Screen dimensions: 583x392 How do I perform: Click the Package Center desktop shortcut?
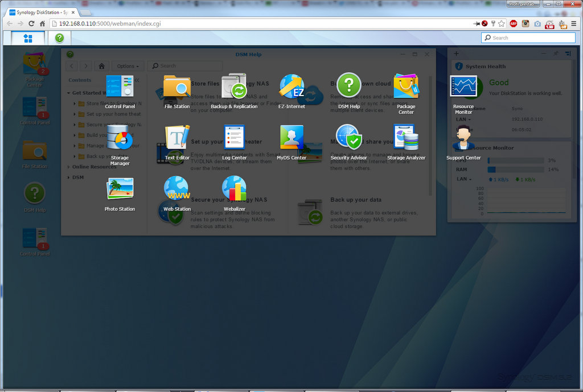pyautogui.click(x=35, y=70)
